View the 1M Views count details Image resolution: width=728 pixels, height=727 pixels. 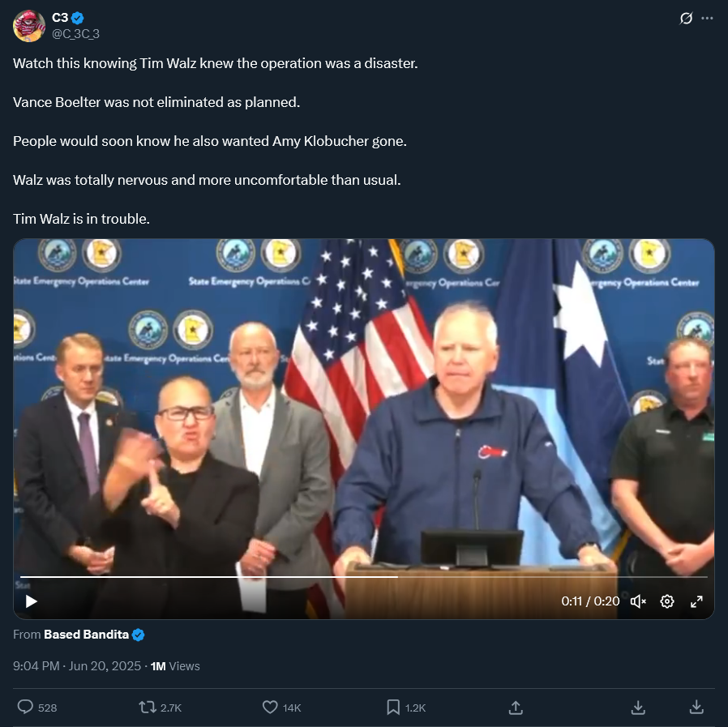(x=175, y=665)
